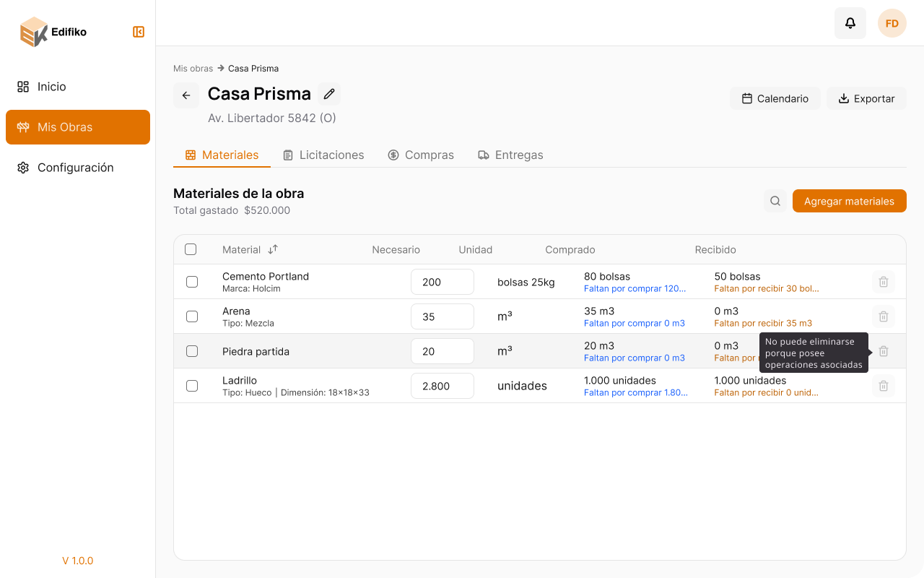Click the Edifiko logo

coord(53,32)
